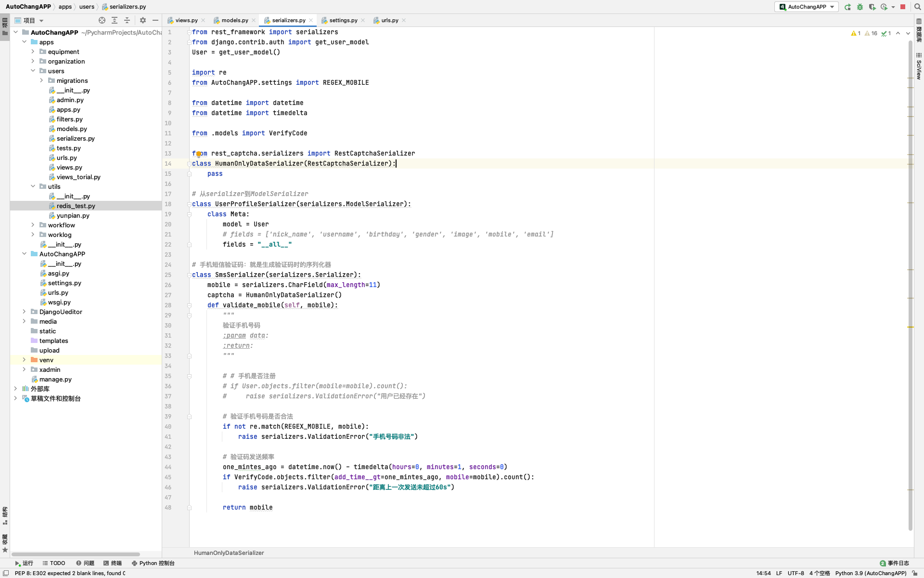The height and width of the screenshot is (578, 924).
Task: Fold validate_mobile method at line 28
Action: (189, 305)
